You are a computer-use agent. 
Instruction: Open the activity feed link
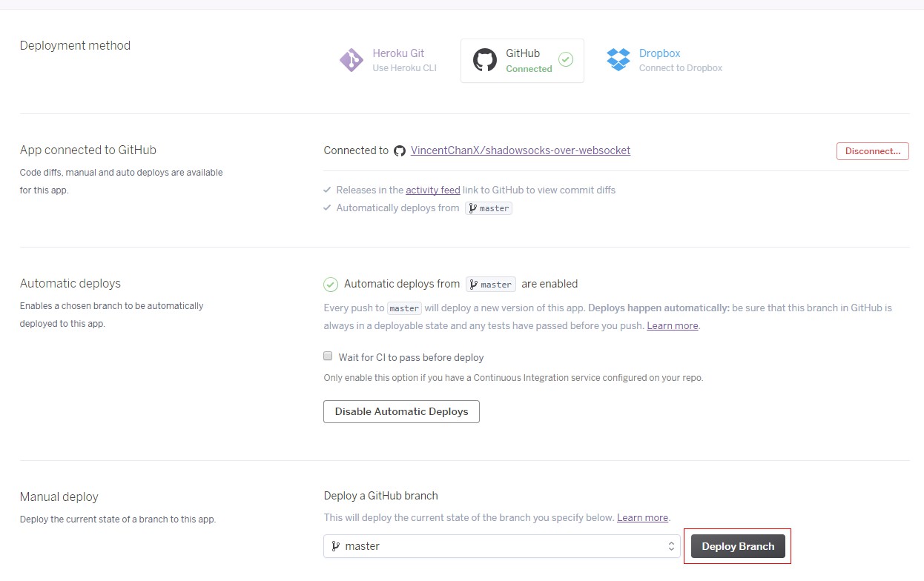432,190
